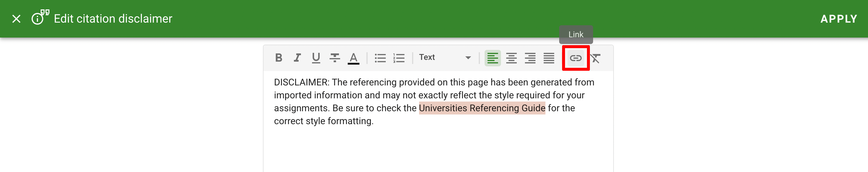Justify the paragraph text

click(549, 58)
